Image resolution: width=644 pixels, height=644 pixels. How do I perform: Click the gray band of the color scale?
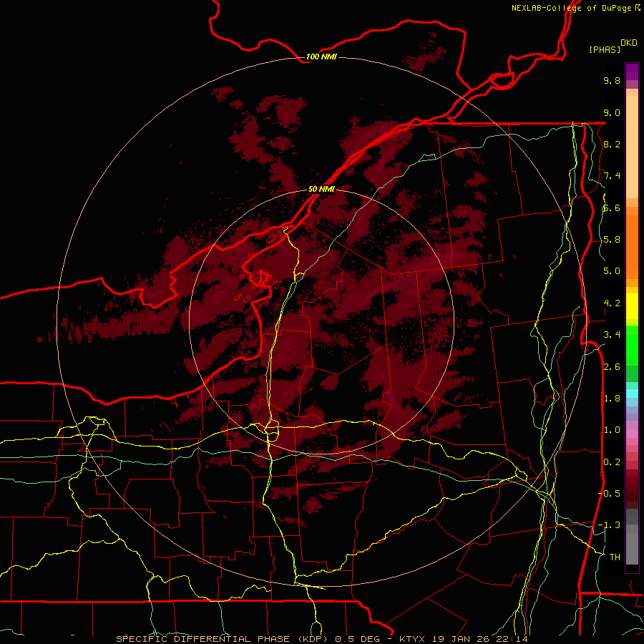click(632, 537)
